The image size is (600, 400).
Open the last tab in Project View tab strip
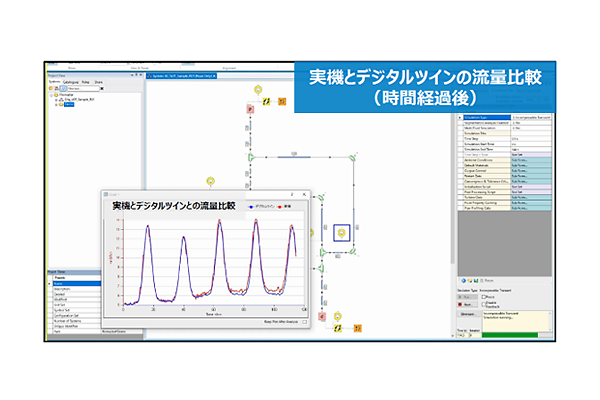[98, 82]
